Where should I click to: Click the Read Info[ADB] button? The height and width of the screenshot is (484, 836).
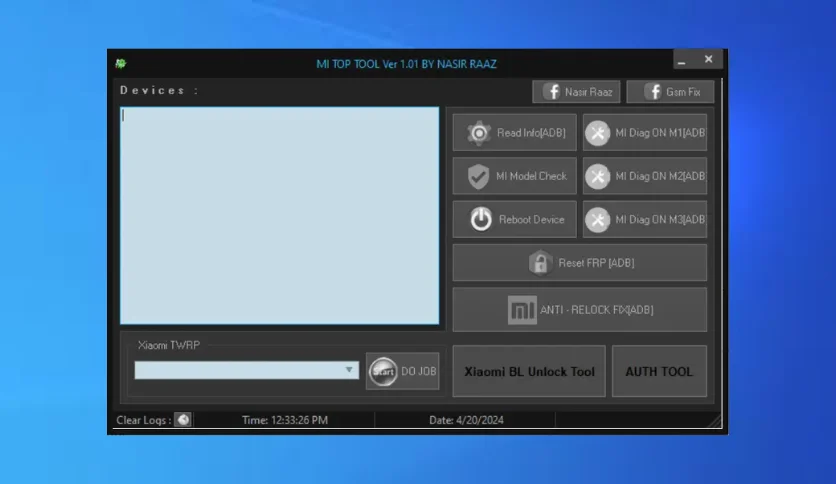pos(515,132)
